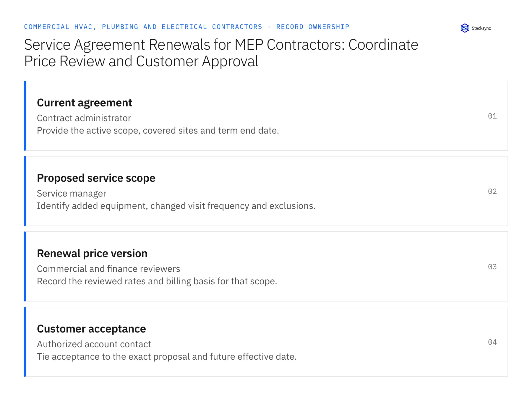The image size is (532, 399).
Task: Click the Stacksync brand name text
Action: point(481,28)
